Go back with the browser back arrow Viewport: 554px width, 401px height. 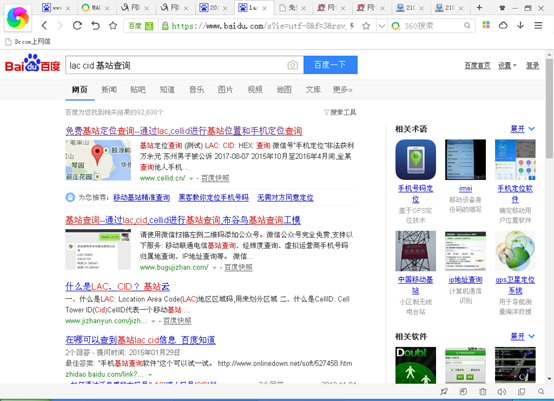pos(44,25)
